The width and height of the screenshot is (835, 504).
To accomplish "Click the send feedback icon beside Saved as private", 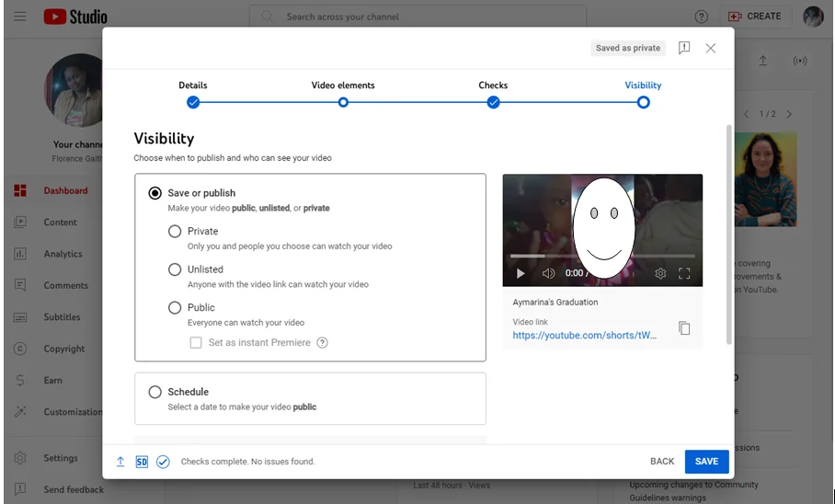I will 684,48.
